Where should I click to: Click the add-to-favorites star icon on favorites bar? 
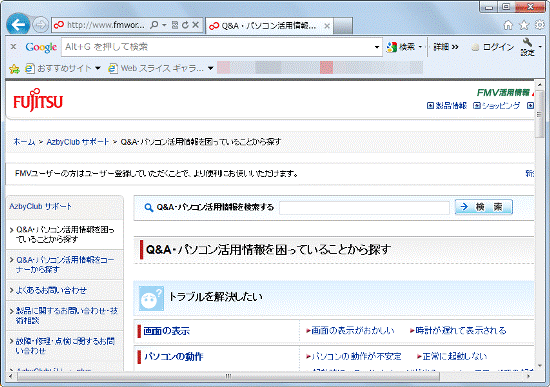pyautogui.click(x=14, y=68)
